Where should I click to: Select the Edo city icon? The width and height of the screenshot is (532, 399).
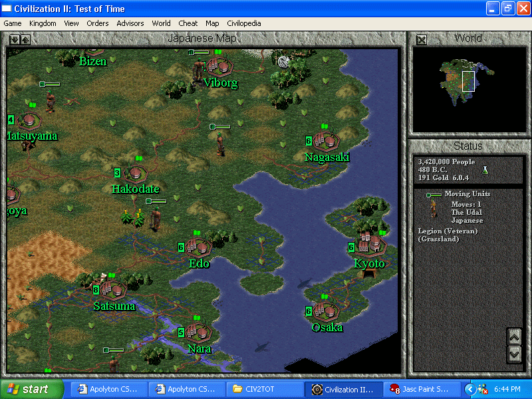198,247
